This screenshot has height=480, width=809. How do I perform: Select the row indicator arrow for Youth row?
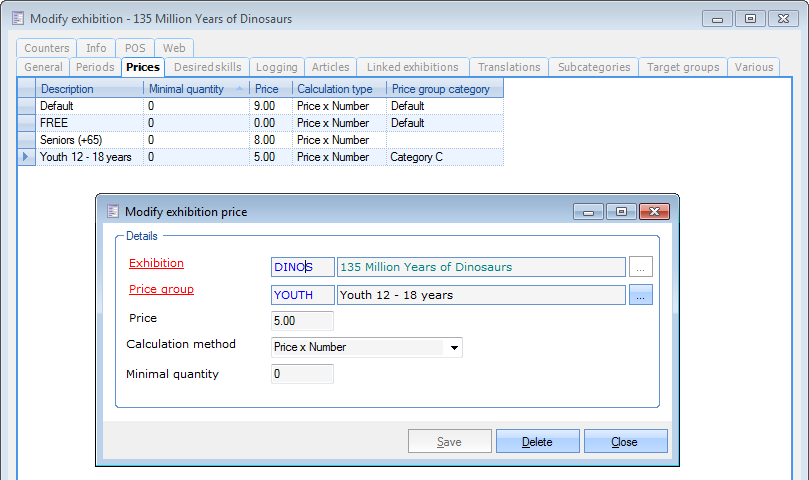pyautogui.click(x=26, y=157)
